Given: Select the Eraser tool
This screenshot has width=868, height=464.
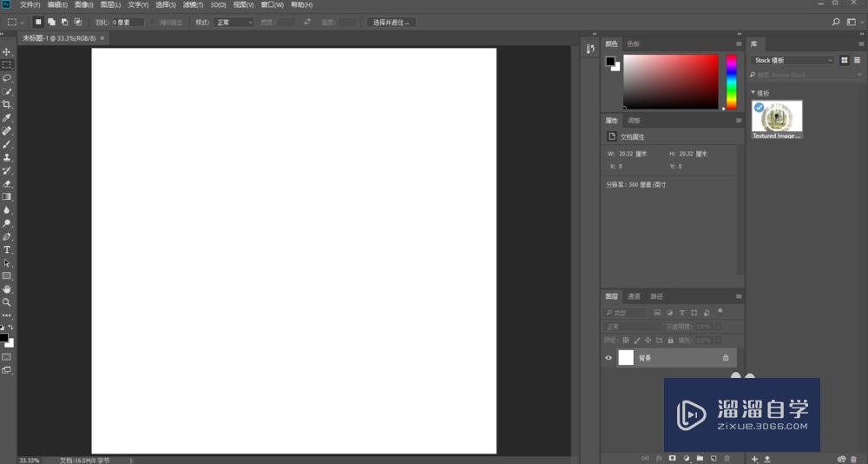Looking at the screenshot, I should click(x=7, y=183).
